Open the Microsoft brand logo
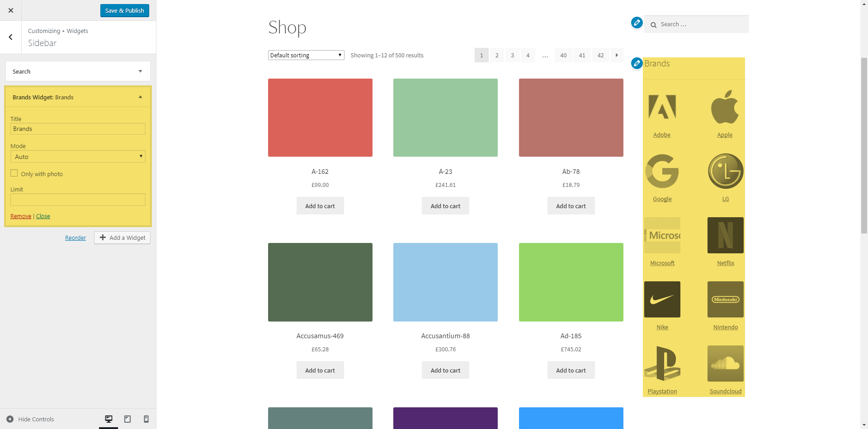The width and height of the screenshot is (868, 429). coord(662,235)
